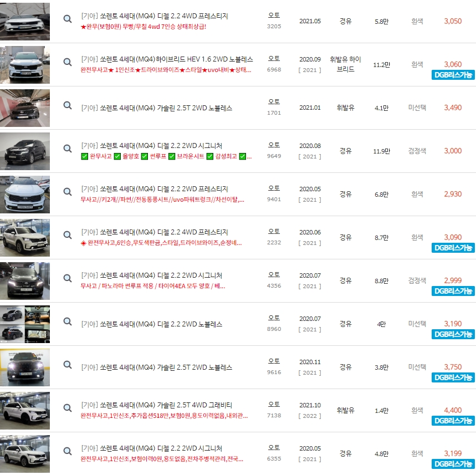Open magnifier preview for the 2,930 listing
The width and height of the screenshot is (476, 475).
(x=68, y=192)
